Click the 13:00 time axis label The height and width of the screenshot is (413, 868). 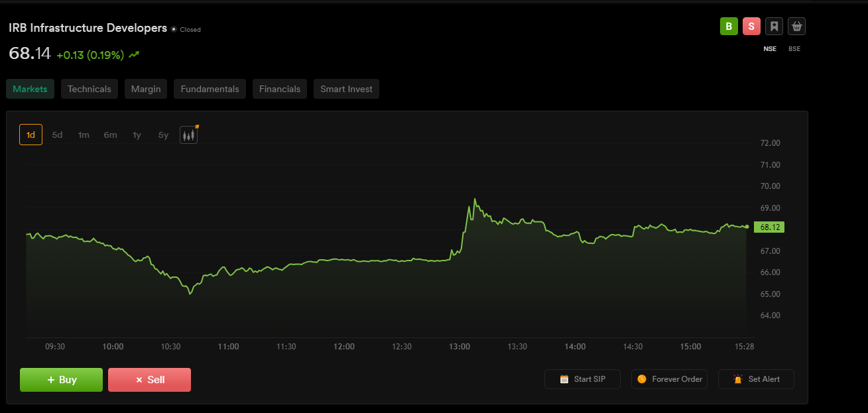point(460,347)
